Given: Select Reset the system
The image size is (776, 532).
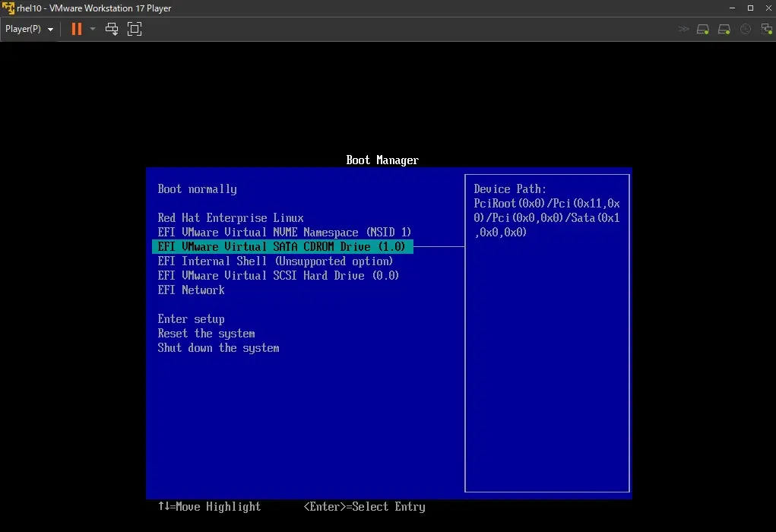Looking at the screenshot, I should pyautogui.click(x=205, y=333).
